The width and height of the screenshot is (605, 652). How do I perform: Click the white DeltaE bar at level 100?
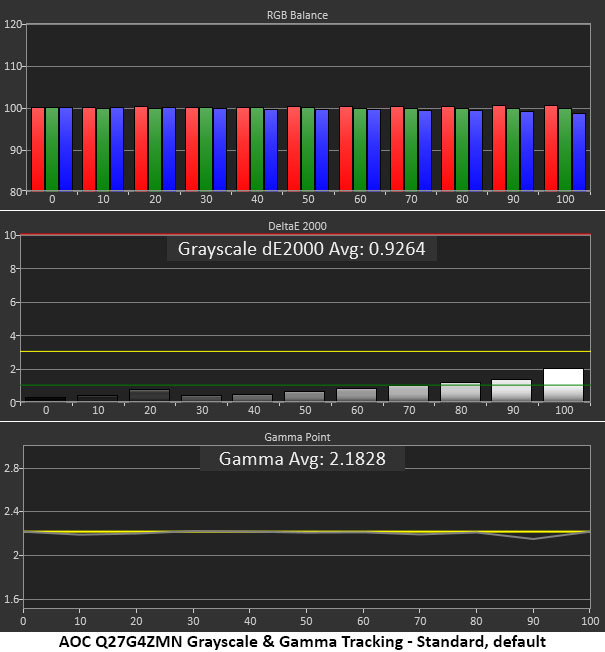pyautogui.click(x=563, y=385)
